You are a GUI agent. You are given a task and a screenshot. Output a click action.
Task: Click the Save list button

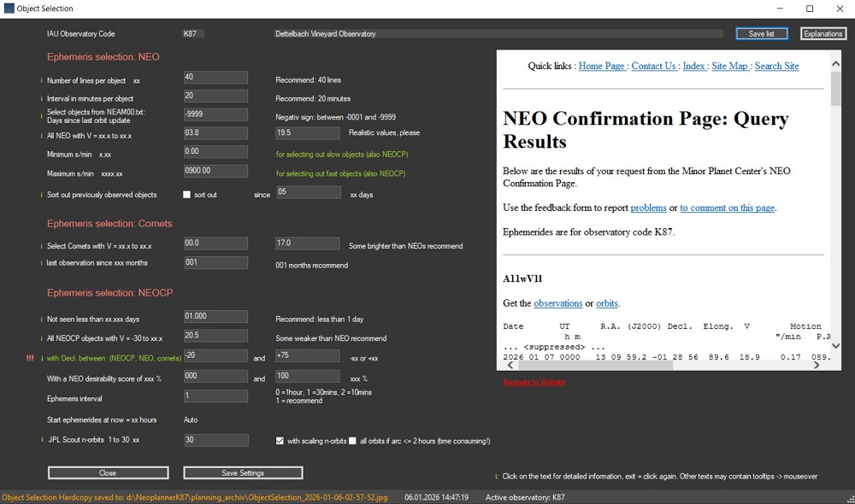pyautogui.click(x=761, y=33)
